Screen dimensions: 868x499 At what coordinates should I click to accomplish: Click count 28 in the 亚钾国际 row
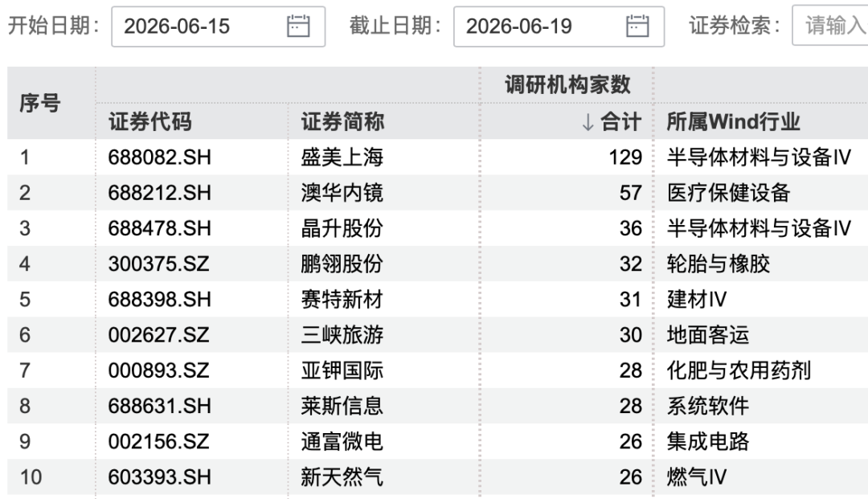[x=631, y=370]
